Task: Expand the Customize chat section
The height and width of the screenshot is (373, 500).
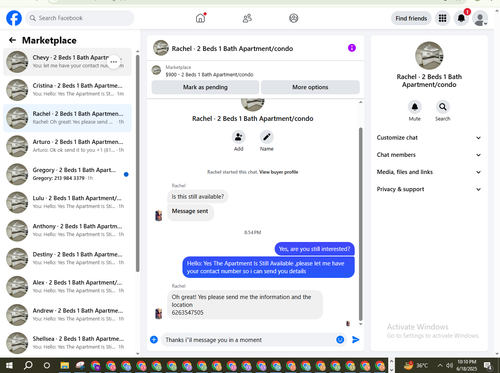Action: tap(429, 138)
